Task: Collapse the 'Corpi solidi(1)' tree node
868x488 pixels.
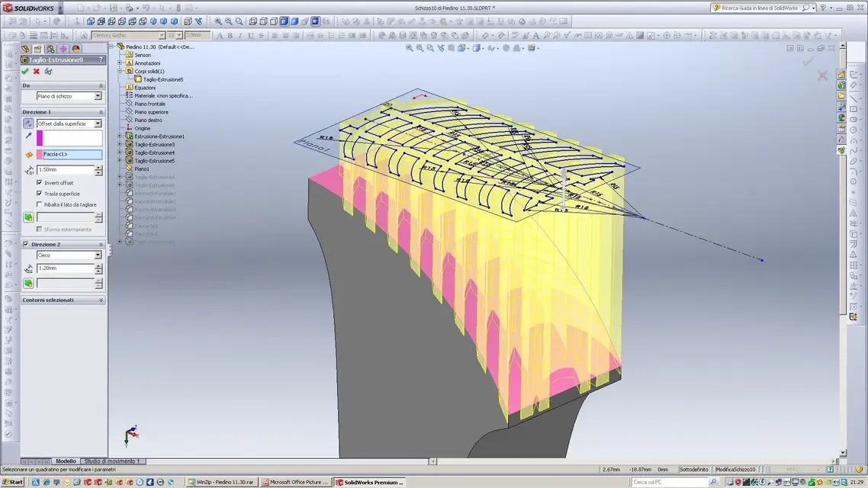Action: click(x=120, y=72)
